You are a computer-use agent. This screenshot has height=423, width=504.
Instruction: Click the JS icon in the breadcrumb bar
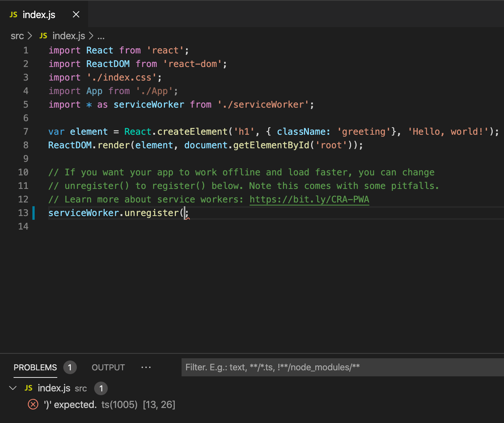(43, 35)
